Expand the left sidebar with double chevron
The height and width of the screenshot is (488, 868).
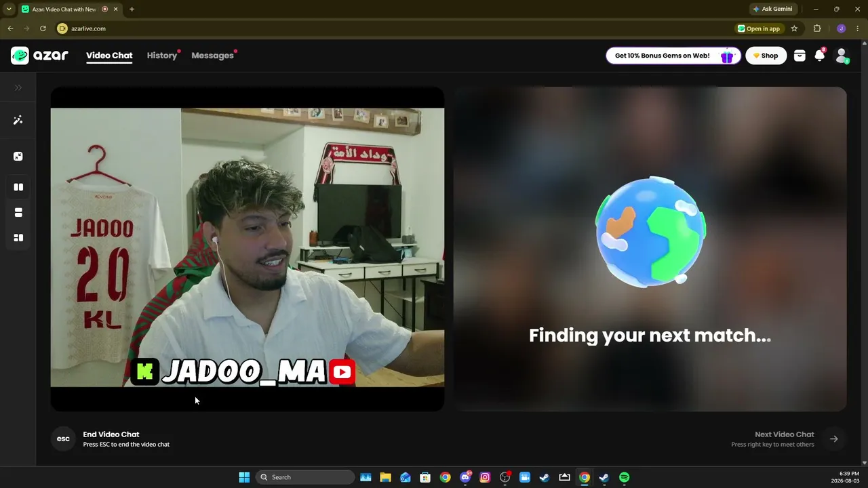pos(18,87)
